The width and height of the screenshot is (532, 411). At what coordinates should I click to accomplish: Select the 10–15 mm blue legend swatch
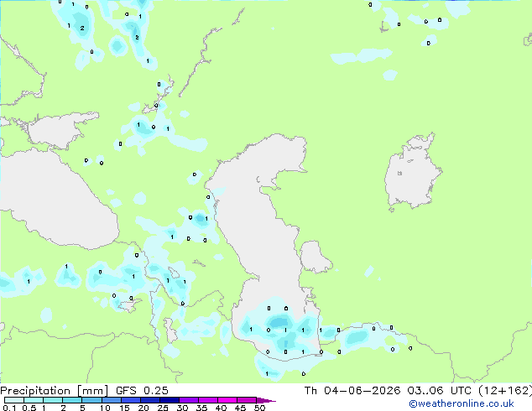[112, 400]
